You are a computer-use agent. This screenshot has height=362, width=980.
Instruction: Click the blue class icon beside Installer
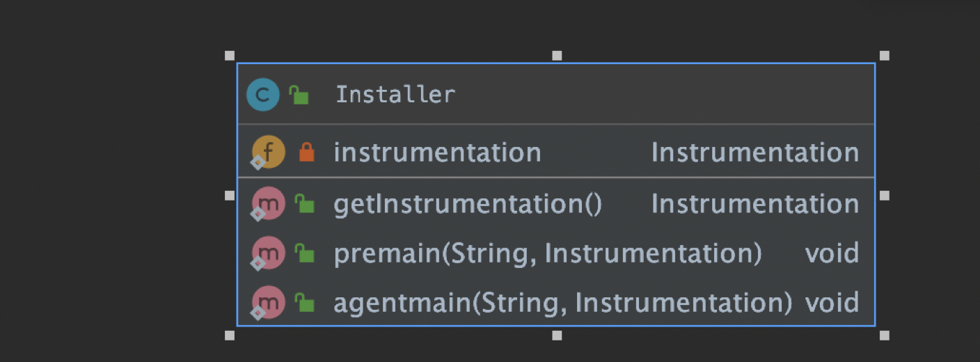262,95
